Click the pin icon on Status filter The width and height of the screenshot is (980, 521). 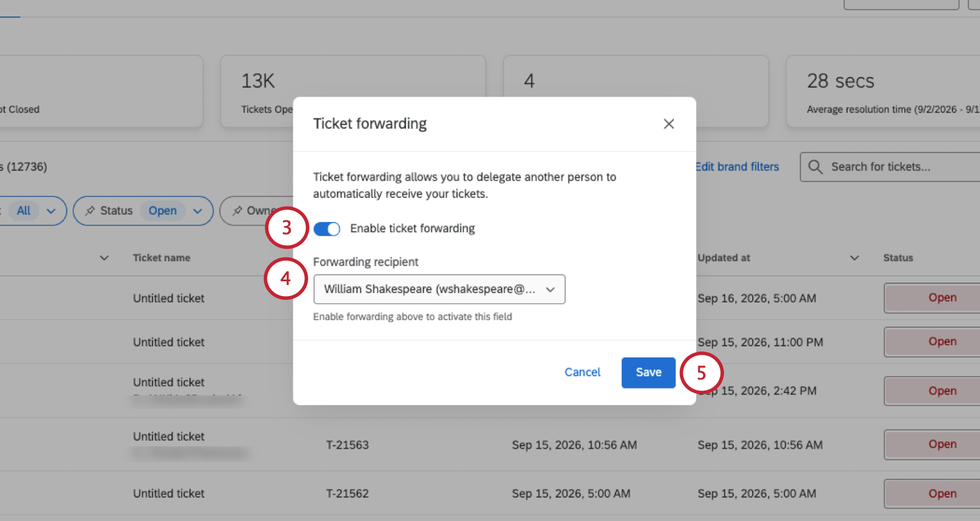click(90, 211)
